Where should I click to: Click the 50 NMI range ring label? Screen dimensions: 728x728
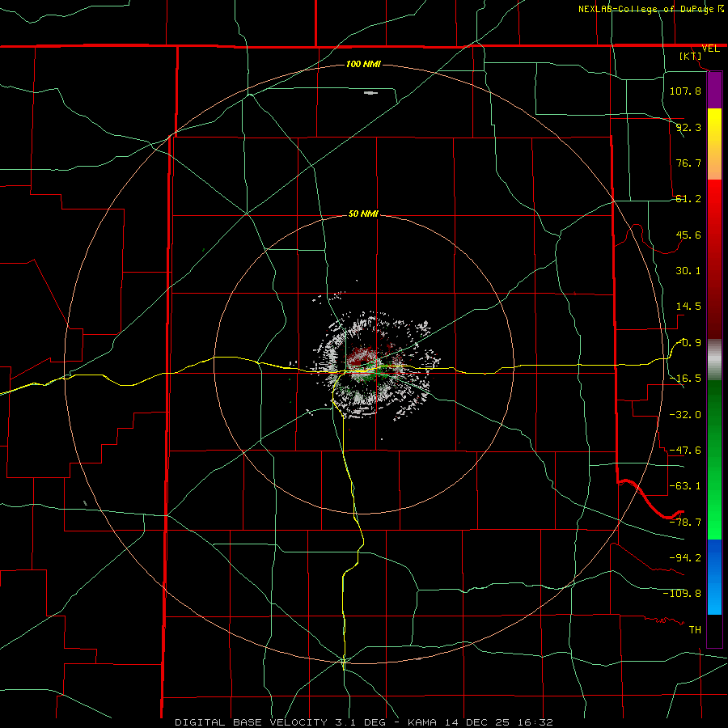click(363, 214)
